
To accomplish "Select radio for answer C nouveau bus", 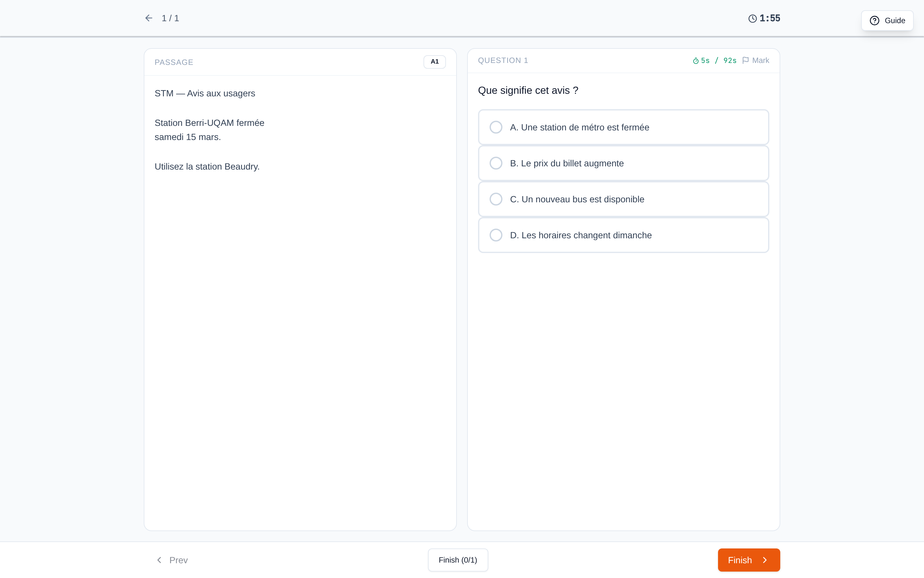I will 496,199.
